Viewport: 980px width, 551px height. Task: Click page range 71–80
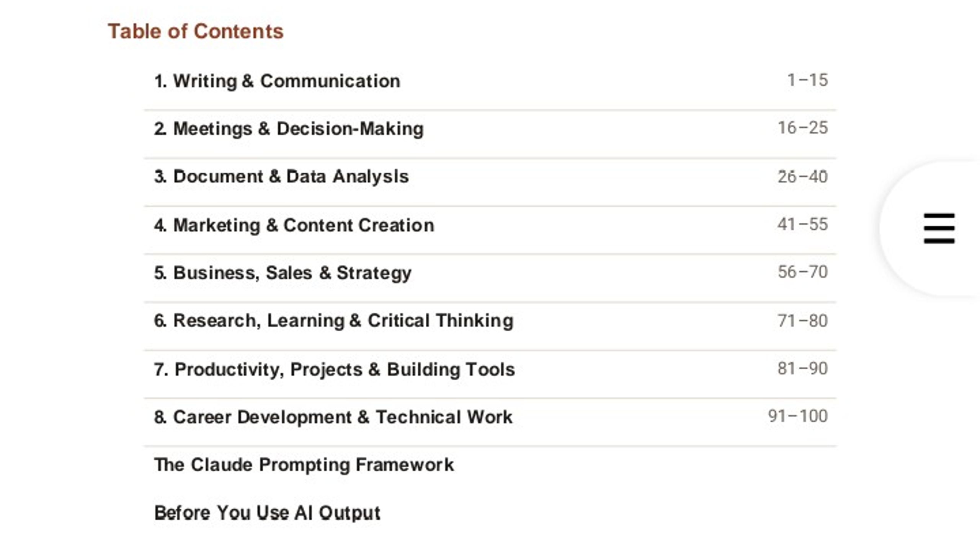[x=803, y=321]
